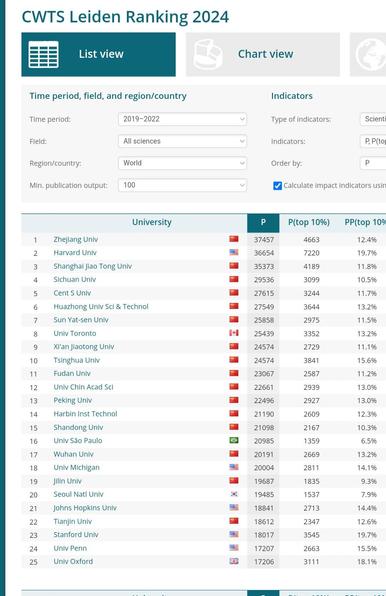Click China flag beside Peking Univ
Screen dimensions: 386x596
tap(234, 400)
